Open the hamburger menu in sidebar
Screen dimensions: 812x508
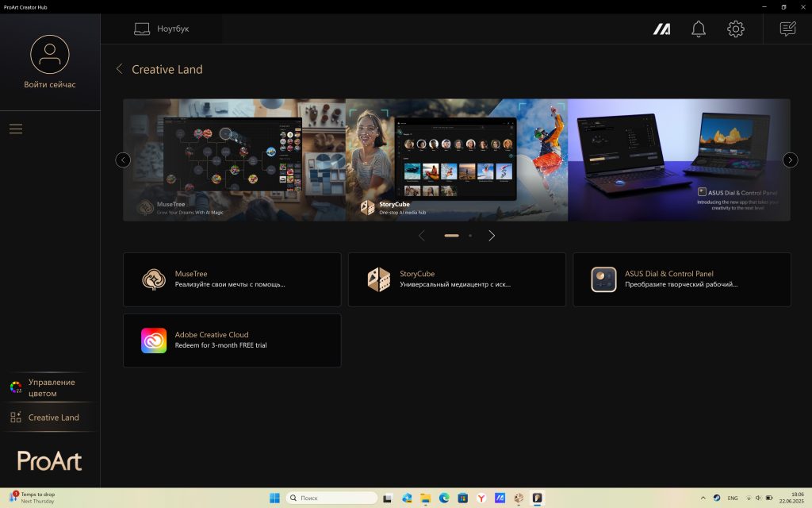pos(16,129)
